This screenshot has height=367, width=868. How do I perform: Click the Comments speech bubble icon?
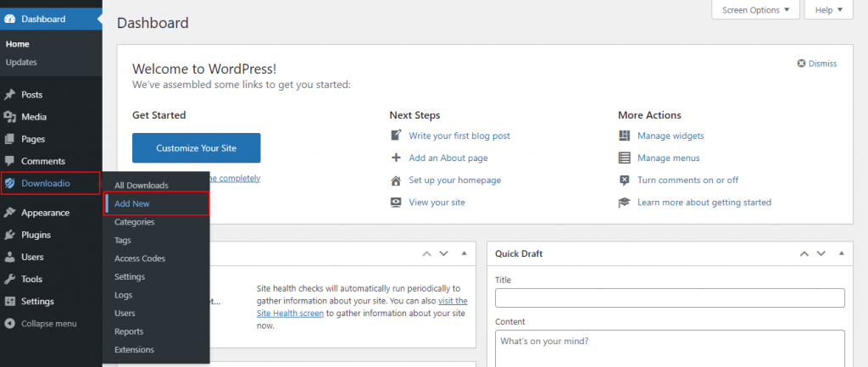[9, 161]
